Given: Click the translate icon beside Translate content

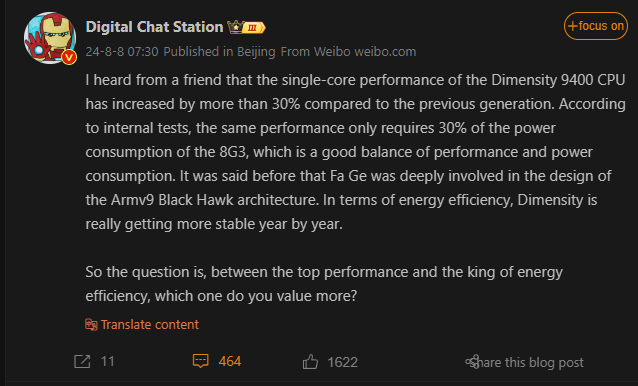Looking at the screenshot, I should click(91, 325).
